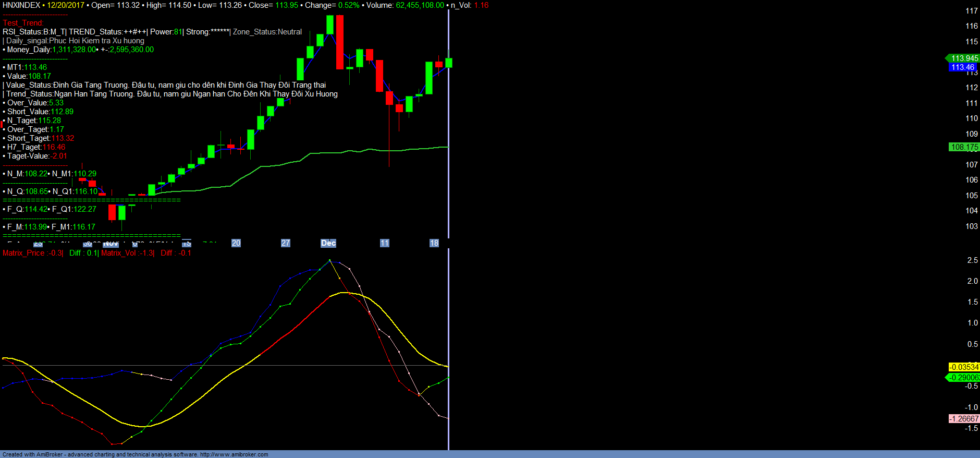Select the 20 date marker on time axis

(x=236, y=243)
